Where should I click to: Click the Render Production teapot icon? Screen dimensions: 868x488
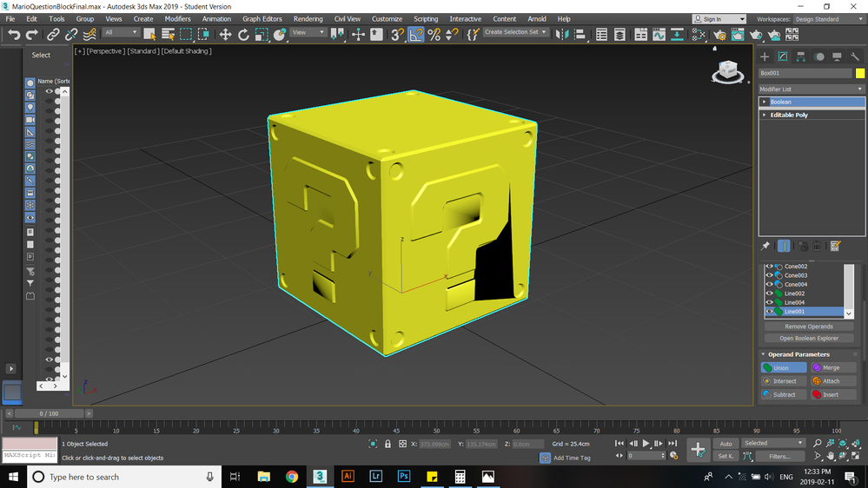(x=756, y=35)
